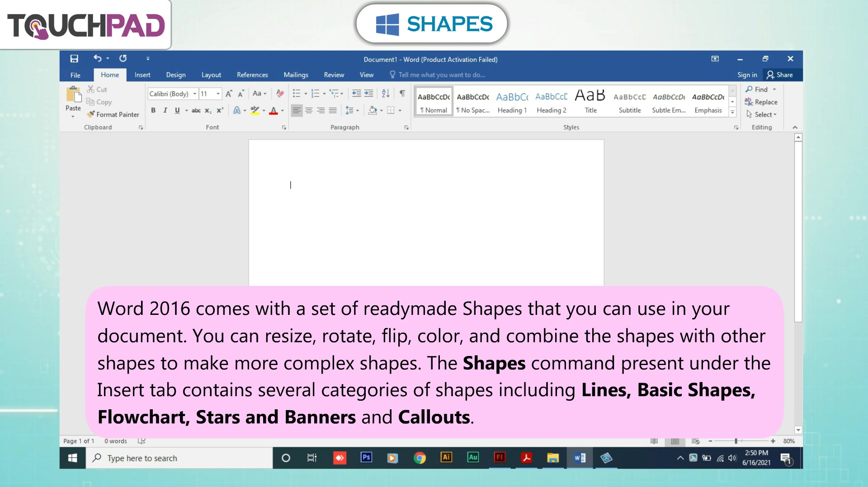Switch to the Mailings tab
Screen dimensions: 868x487
pyautogui.click(x=296, y=75)
